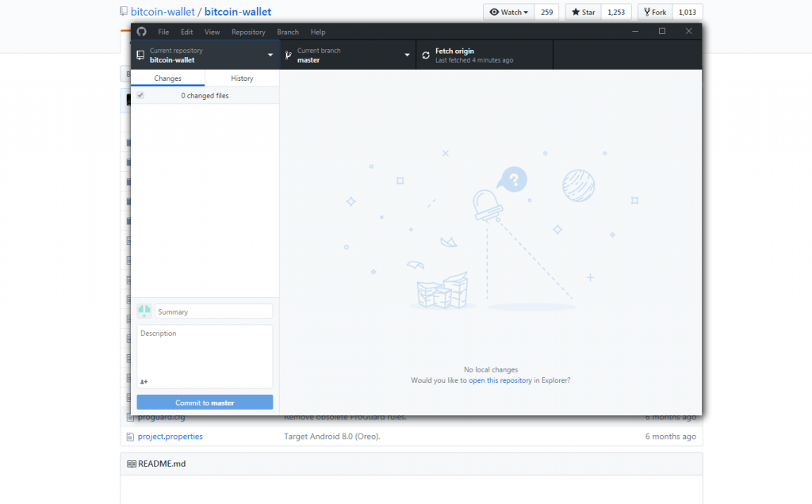Click the bitcoin-wallet owner link in the page header

163,12
